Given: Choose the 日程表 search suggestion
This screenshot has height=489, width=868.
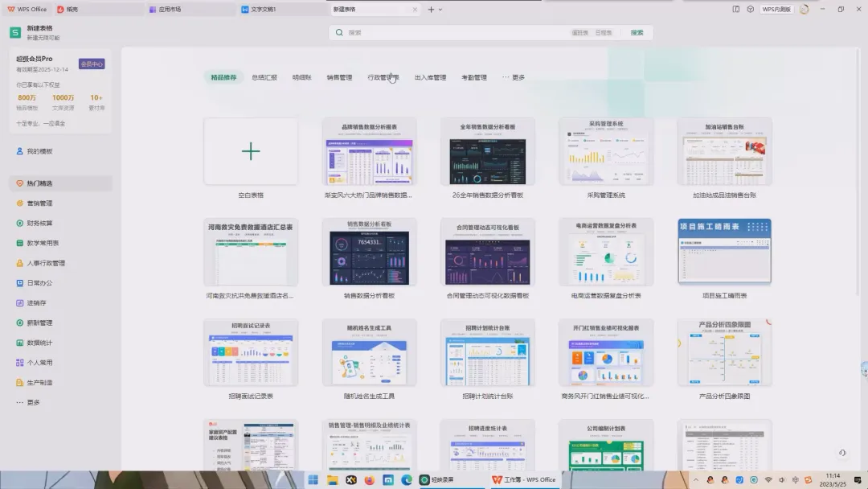Looking at the screenshot, I should pos(604,33).
